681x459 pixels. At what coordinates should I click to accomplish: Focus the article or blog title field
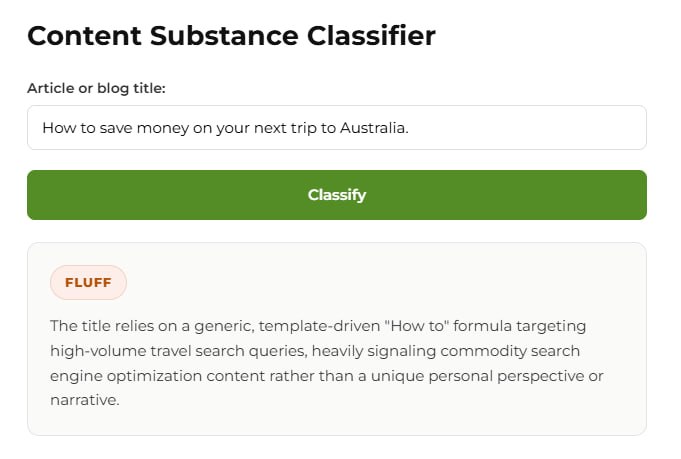coord(337,128)
